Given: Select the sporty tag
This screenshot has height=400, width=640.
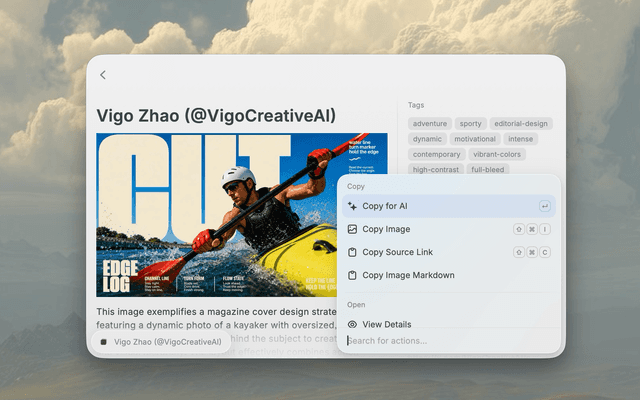Looking at the screenshot, I should (x=471, y=123).
